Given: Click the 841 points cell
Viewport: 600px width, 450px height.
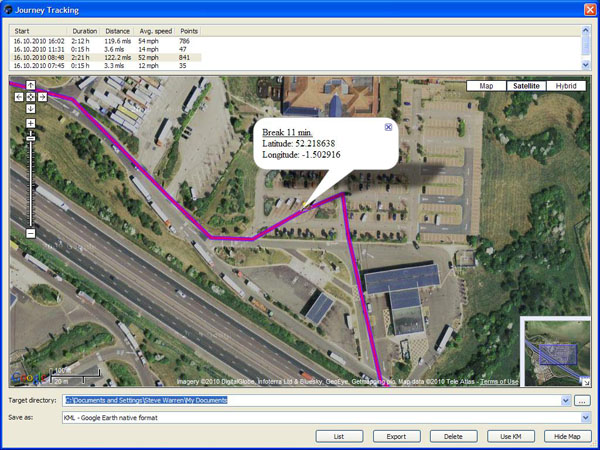Looking at the screenshot, I should 184,57.
